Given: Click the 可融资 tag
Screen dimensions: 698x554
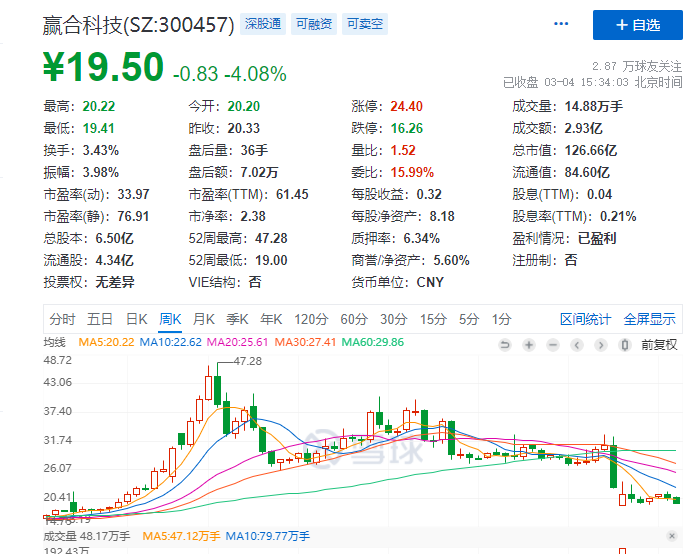Looking at the screenshot, I should click(313, 23).
